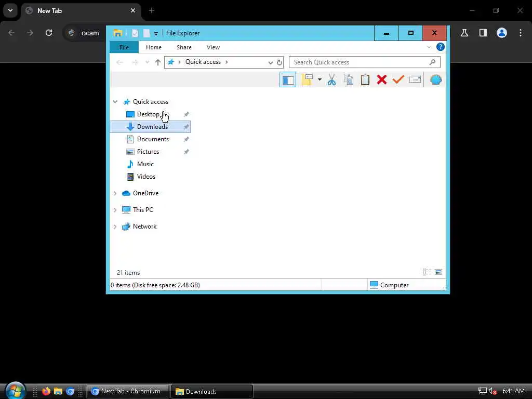The height and width of the screenshot is (399, 532).
Task: Select Music in Quick access
Action: coord(145,164)
